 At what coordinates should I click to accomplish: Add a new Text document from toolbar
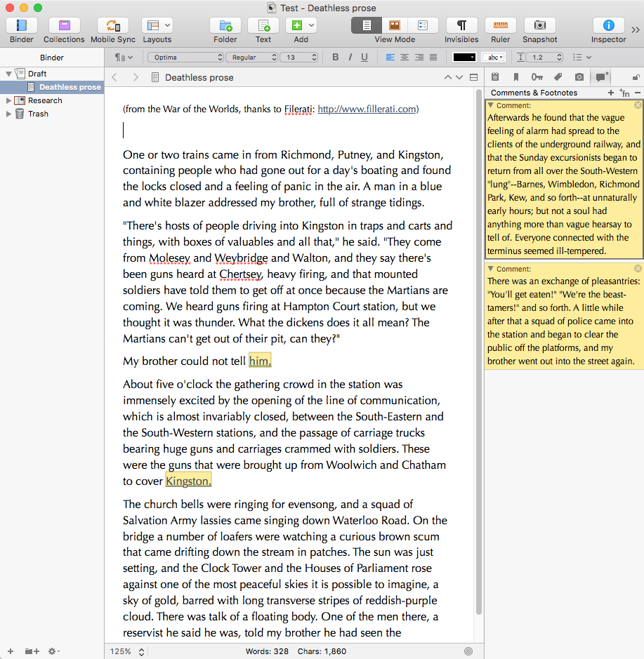(x=263, y=26)
